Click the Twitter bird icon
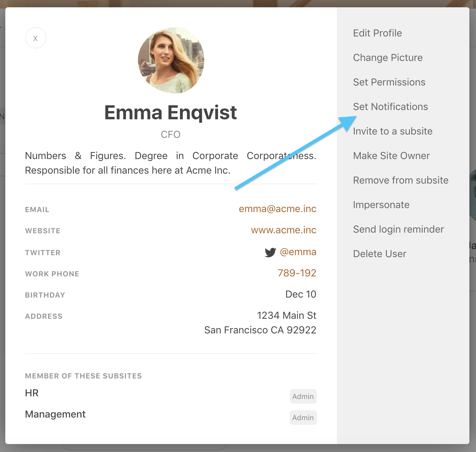Screen dimensions: 476x452 270,252
